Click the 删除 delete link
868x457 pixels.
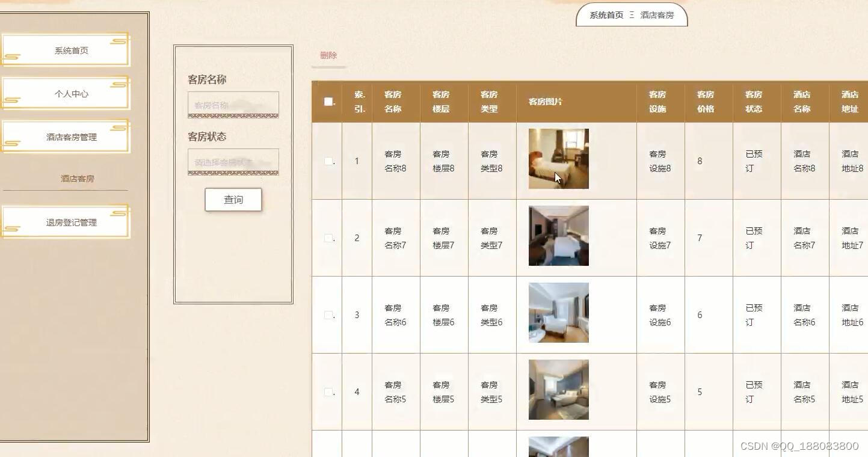click(328, 55)
